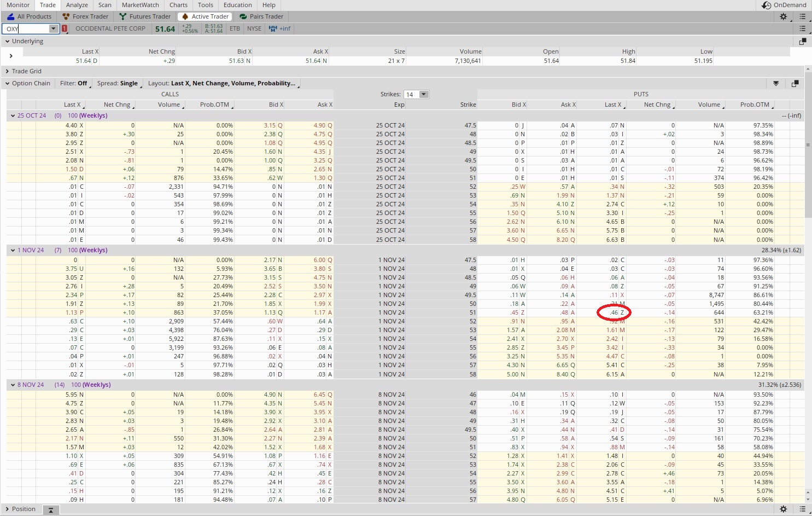Viewport: 812px width, 516px height.
Task: Click inside the OXY symbol input field
Action: [x=26, y=28]
